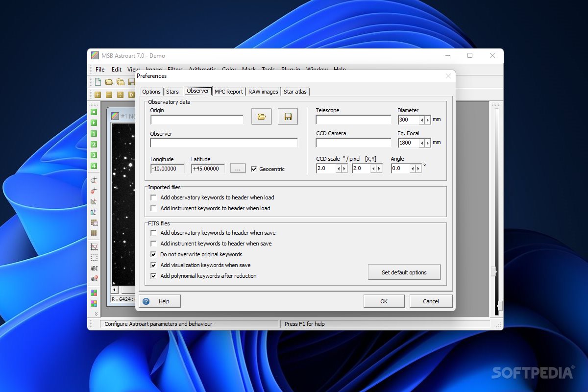Click the CCD Camera text field
This screenshot has width=588, height=392.
pyautogui.click(x=354, y=143)
